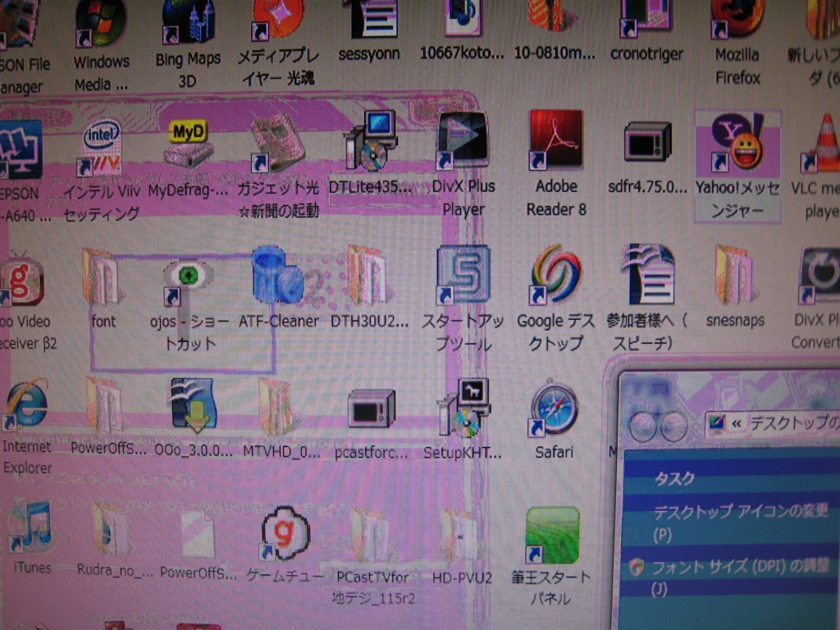The height and width of the screenshot is (630, 840).
Task: Open the 10667koto audio file icon
Action: coord(463,18)
